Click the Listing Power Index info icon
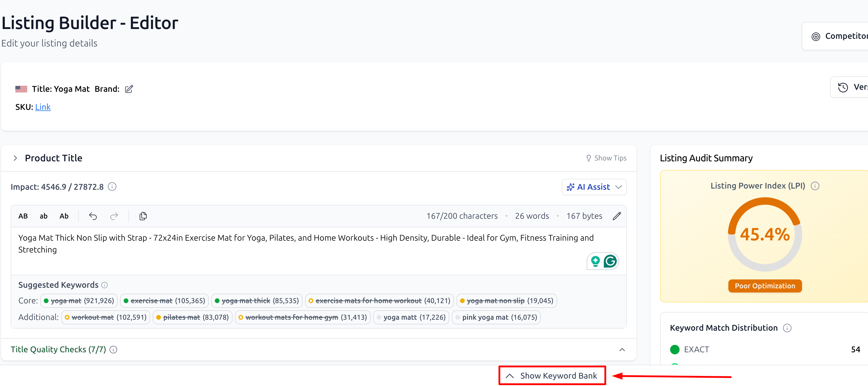 pyautogui.click(x=815, y=186)
